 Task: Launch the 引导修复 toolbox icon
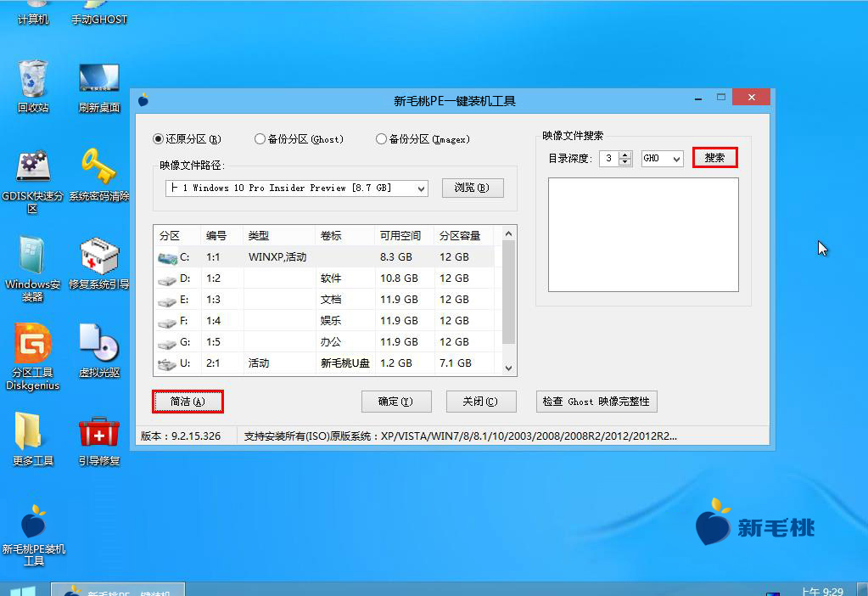99,441
